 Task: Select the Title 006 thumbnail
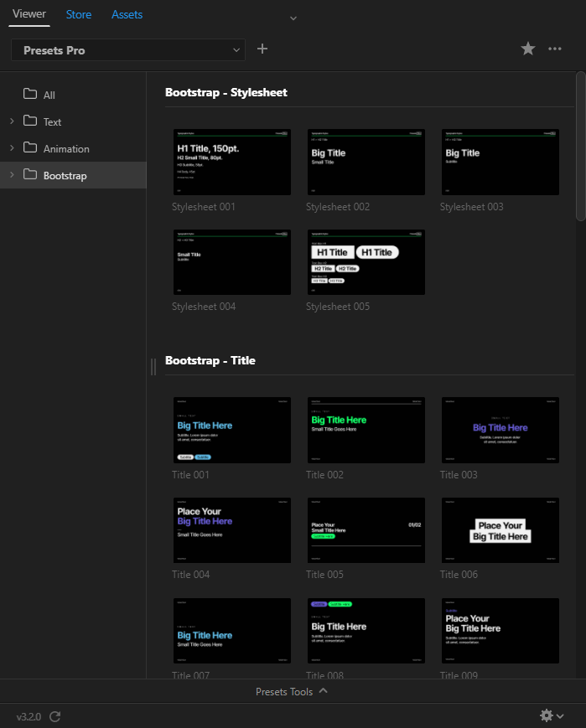pos(500,530)
